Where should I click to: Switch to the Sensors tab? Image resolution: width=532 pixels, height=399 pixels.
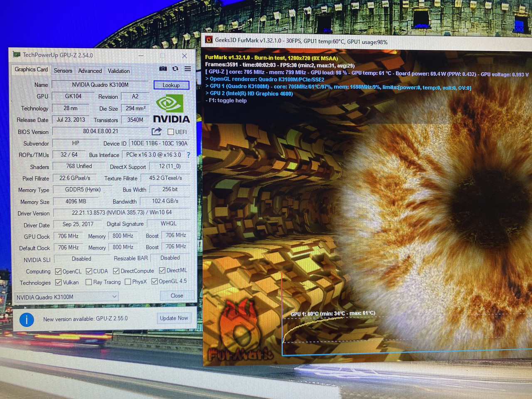[x=63, y=71]
